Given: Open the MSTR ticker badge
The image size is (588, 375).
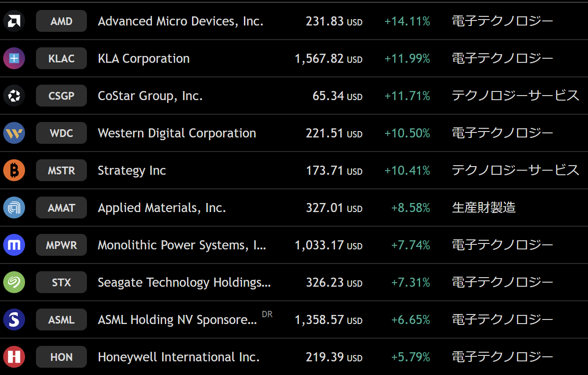Looking at the screenshot, I should [x=61, y=170].
